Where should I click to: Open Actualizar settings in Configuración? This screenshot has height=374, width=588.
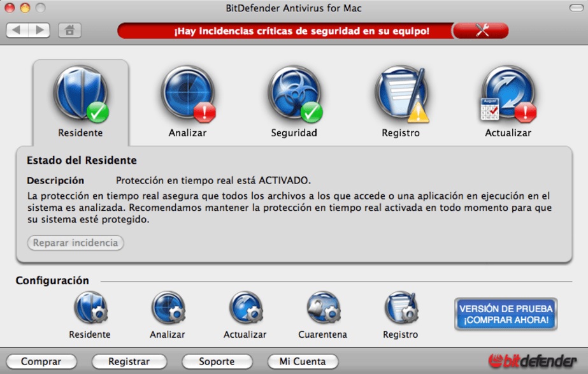(245, 315)
